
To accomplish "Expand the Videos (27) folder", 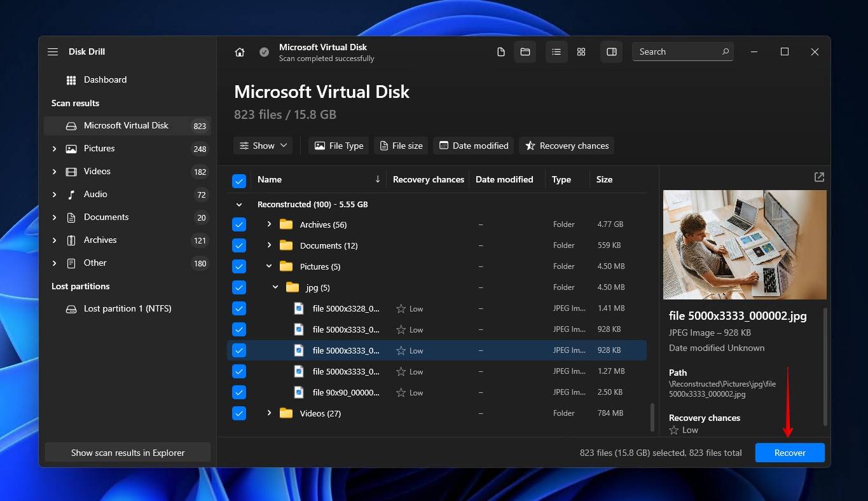I will tap(269, 413).
